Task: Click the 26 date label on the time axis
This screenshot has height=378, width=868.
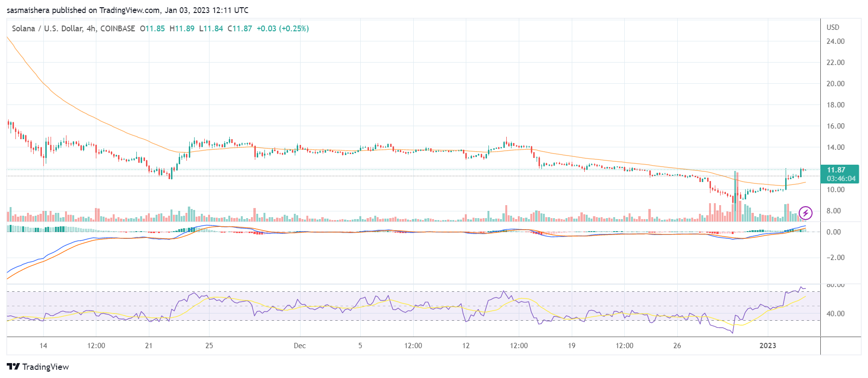Action: click(x=677, y=346)
